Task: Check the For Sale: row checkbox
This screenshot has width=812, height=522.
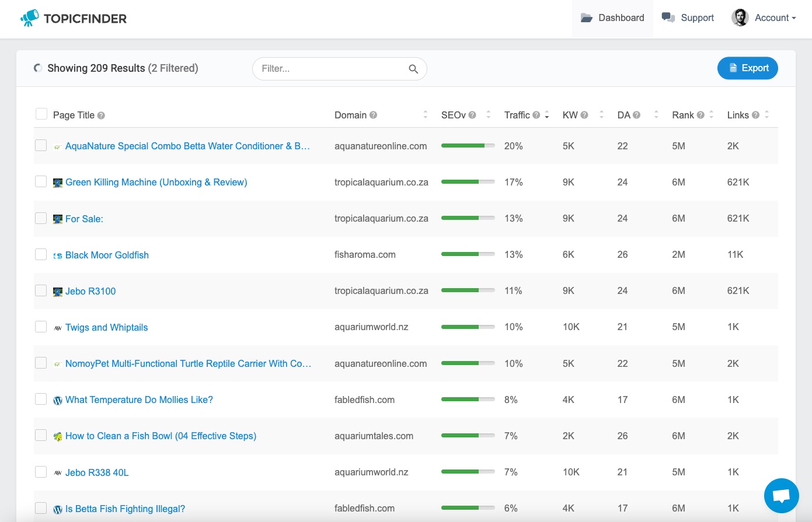Action: pyautogui.click(x=41, y=218)
